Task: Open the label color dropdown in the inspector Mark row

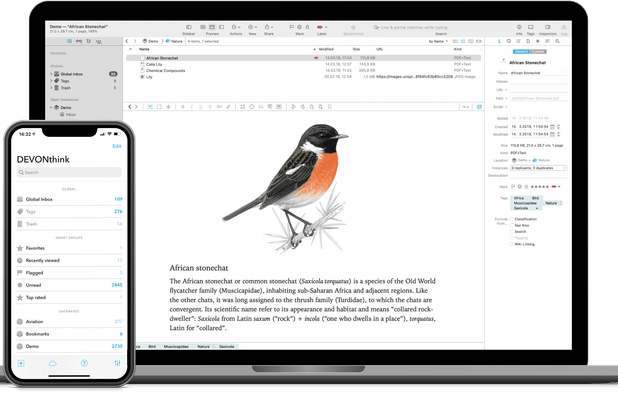Action: point(556,187)
